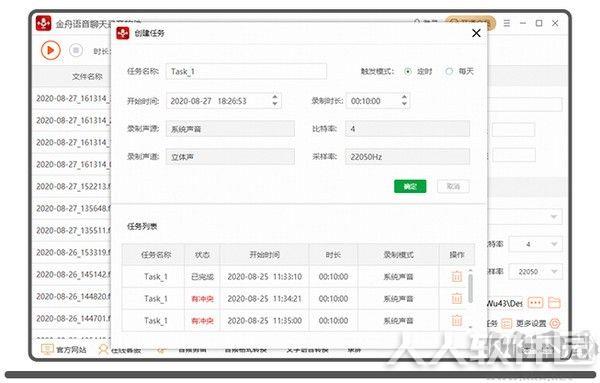Open 更多设置 in the main window
Screen dimensions: 600x383
[x=531, y=324]
